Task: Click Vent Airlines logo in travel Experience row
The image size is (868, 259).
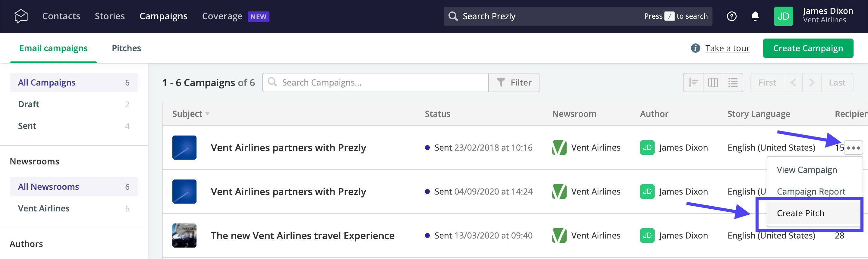Action: (559, 236)
